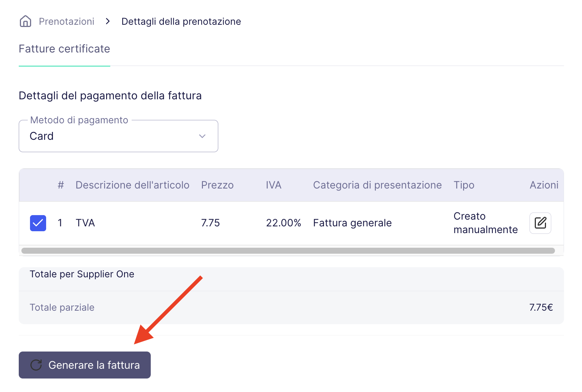Click the home icon in breadcrumb
Viewport: 582px width, 392px height.
coord(25,21)
